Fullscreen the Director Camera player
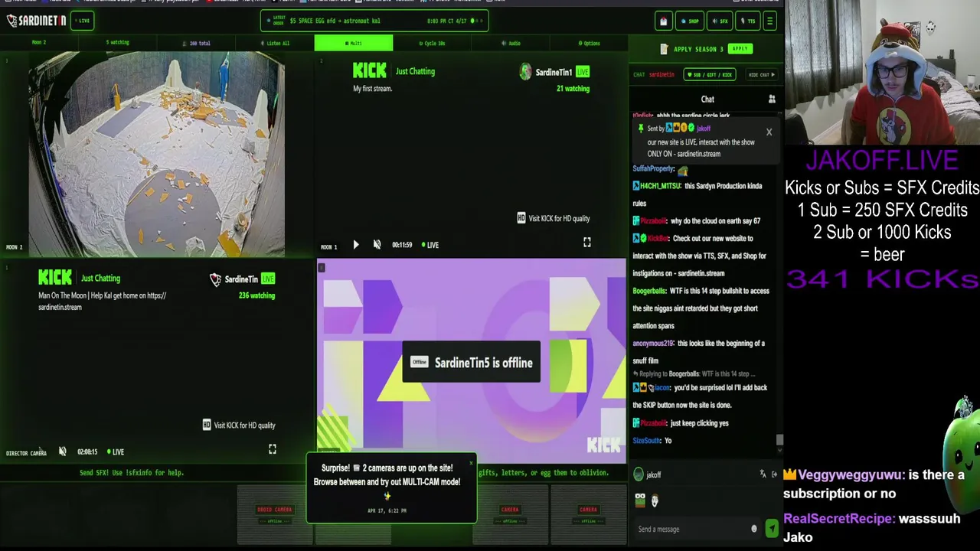Viewport: 980px width, 551px height. tap(273, 449)
